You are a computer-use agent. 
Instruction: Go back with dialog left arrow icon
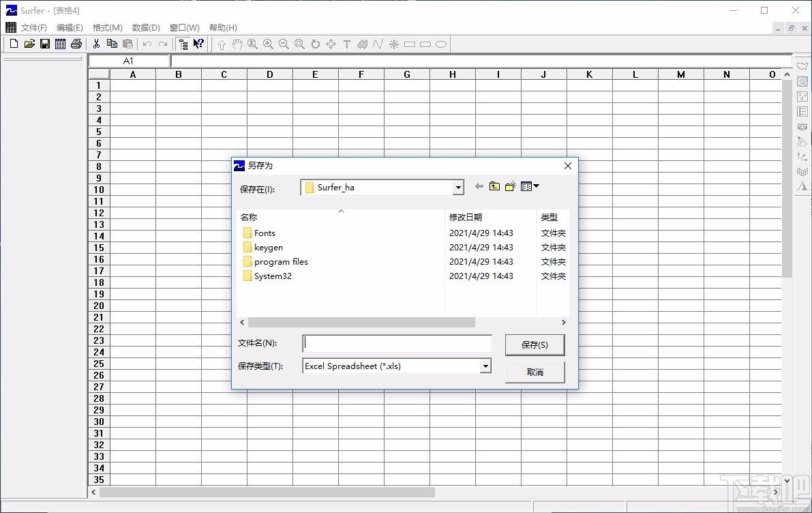point(479,186)
